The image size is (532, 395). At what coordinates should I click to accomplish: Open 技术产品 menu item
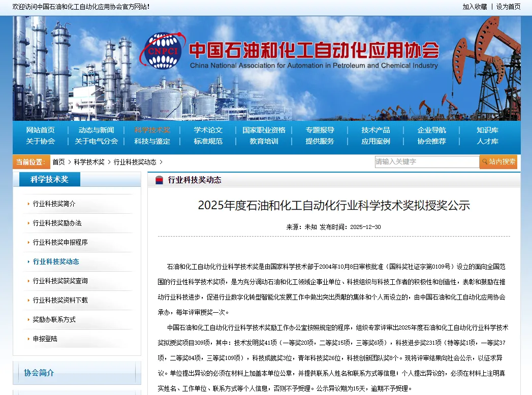point(375,130)
